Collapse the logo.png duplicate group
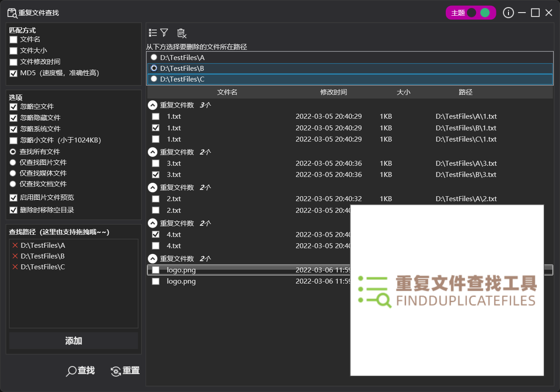 (153, 258)
